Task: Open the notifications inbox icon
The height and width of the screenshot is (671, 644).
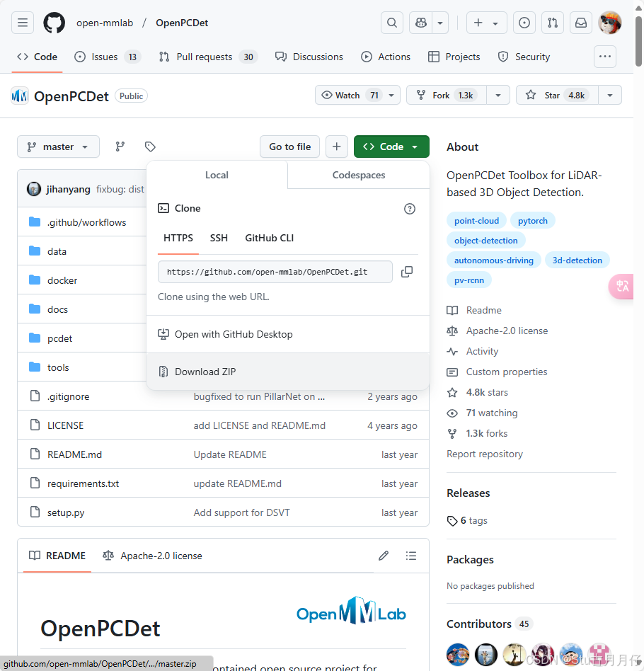Action: tap(581, 23)
